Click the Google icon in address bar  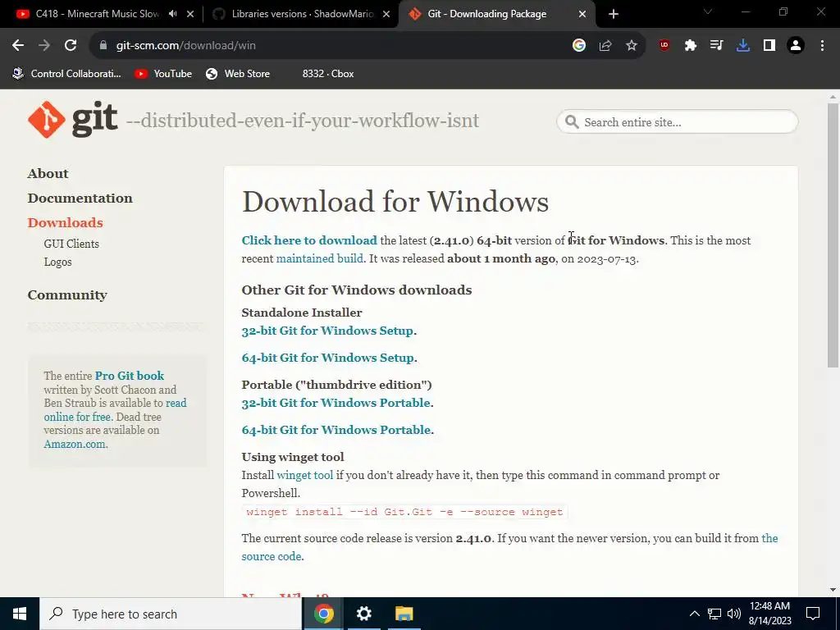(578, 46)
